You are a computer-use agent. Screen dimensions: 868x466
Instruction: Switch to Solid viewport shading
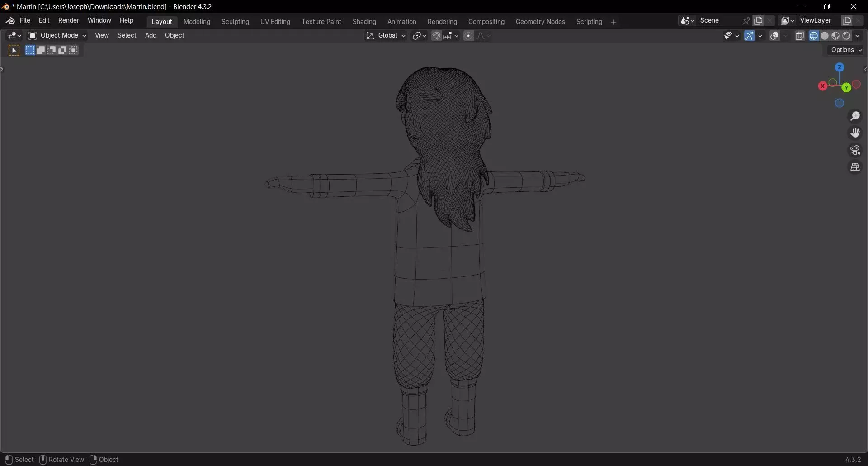pyautogui.click(x=825, y=36)
